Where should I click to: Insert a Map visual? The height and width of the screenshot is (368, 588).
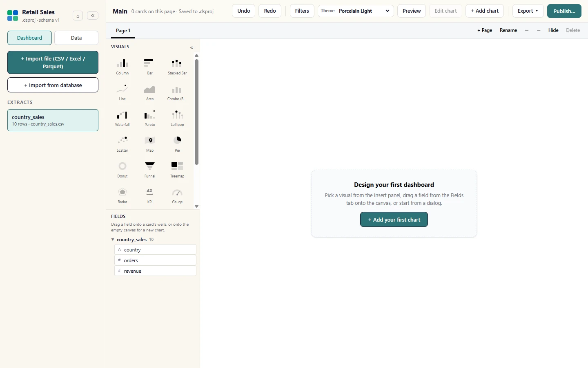point(150,144)
